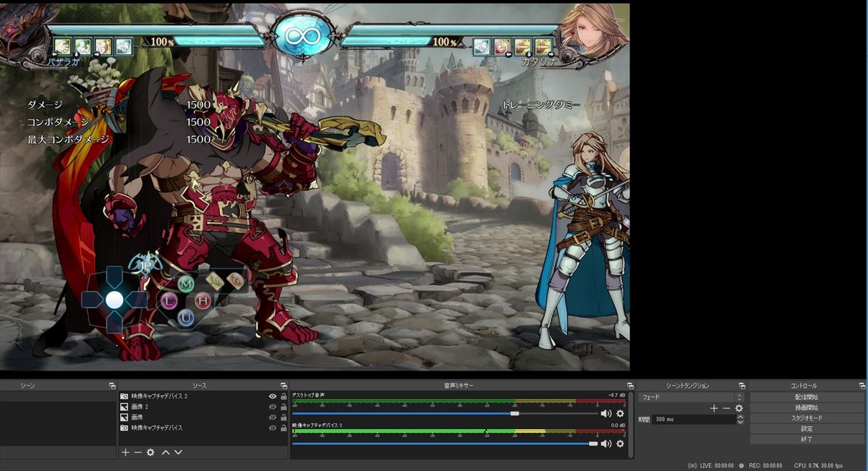Toggle the lock on 映像キャプチャデバイス 2 source
The height and width of the screenshot is (471, 868).
tap(284, 396)
